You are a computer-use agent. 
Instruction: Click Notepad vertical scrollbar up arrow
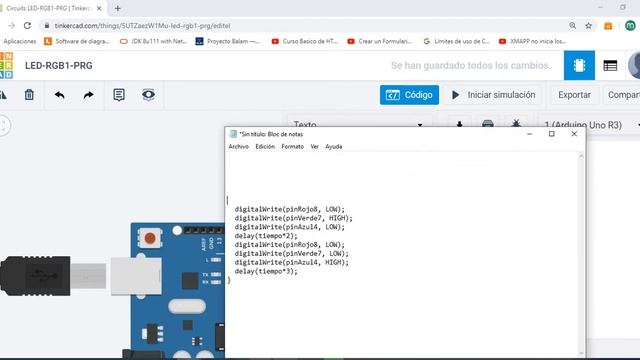(581, 156)
